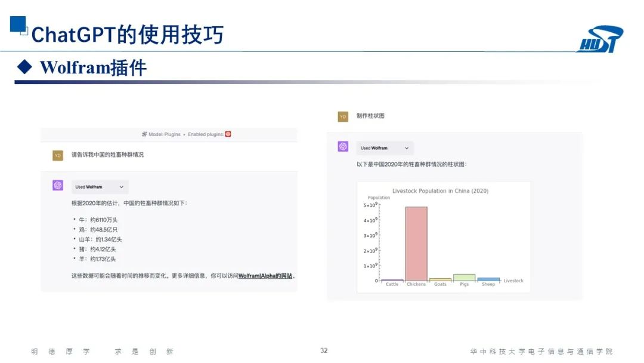Click the Cattle label on the chart axis
The height and width of the screenshot is (363, 644).
(x=392, y=284)
